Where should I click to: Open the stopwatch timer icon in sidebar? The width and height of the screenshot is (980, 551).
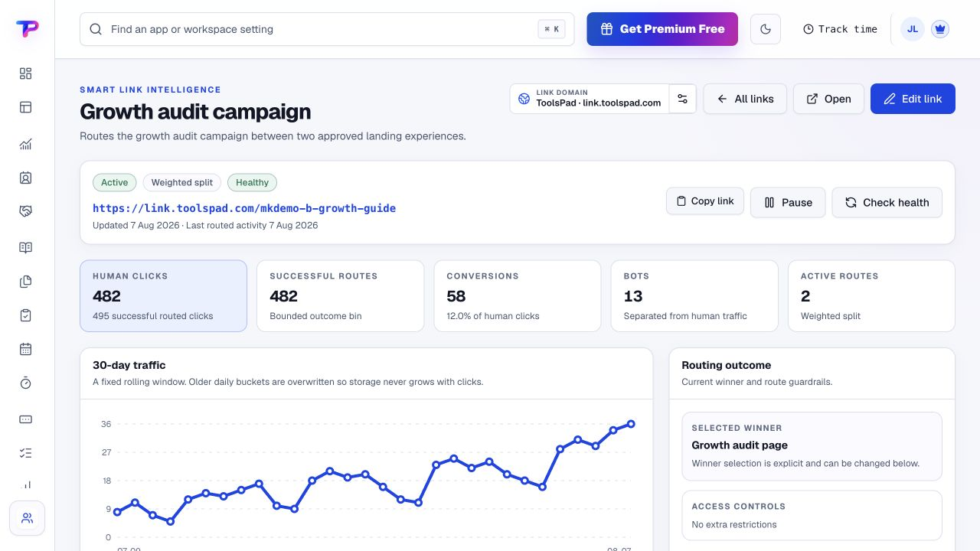[x=25, y=383]
